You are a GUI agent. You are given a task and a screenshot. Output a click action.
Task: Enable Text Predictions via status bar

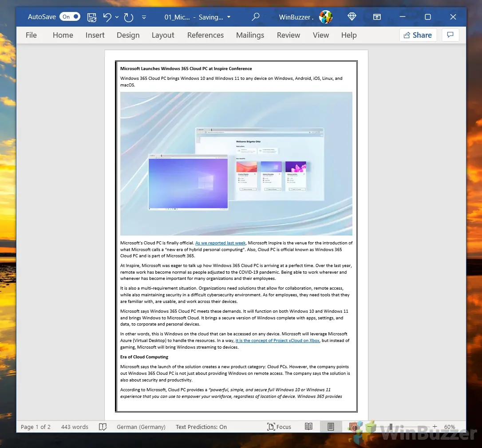point(201,427)
